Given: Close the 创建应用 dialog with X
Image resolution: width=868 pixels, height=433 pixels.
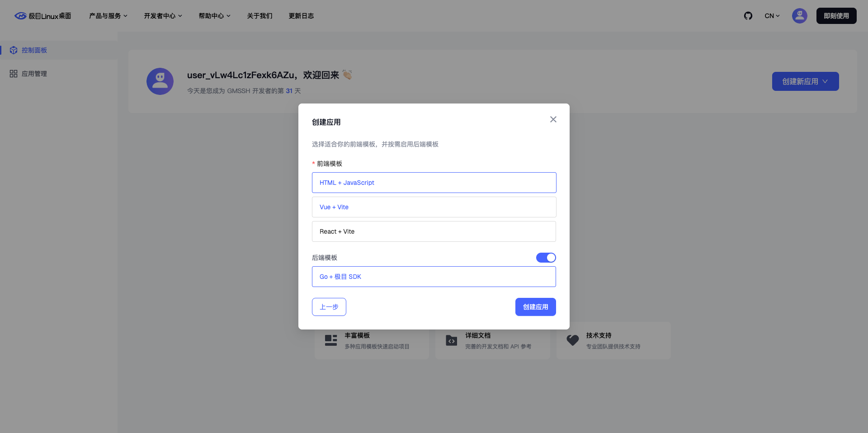Looking at the screenshot, I should point(553,119).
